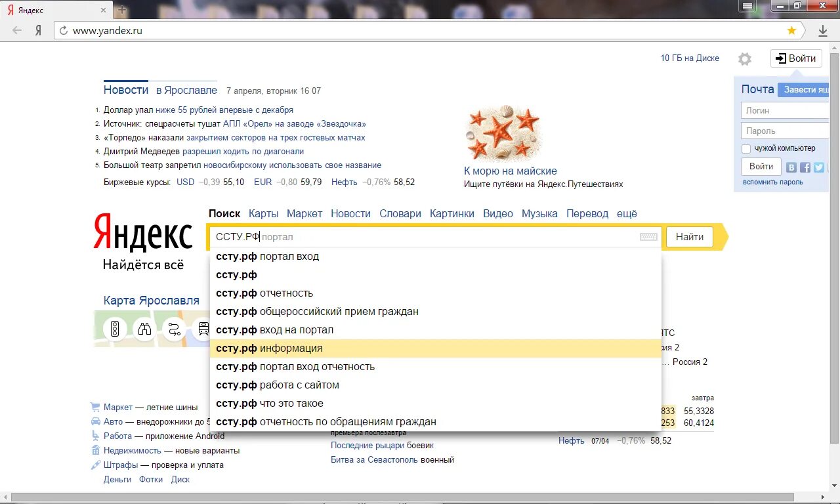Image resolution: width=840 pixels, height=504 pixels.
Task: Choose suggestion ссту.рф информация
Action: tap(436, 348)
